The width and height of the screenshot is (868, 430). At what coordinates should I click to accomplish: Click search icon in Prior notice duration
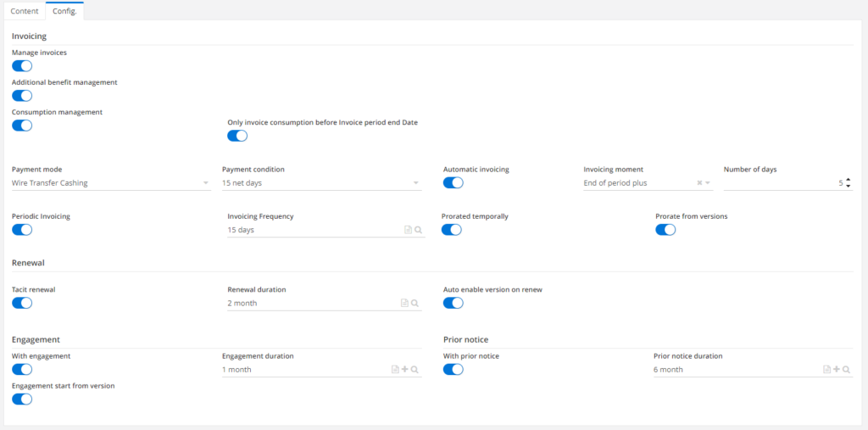pyautogui.click(x=846, y=370)
